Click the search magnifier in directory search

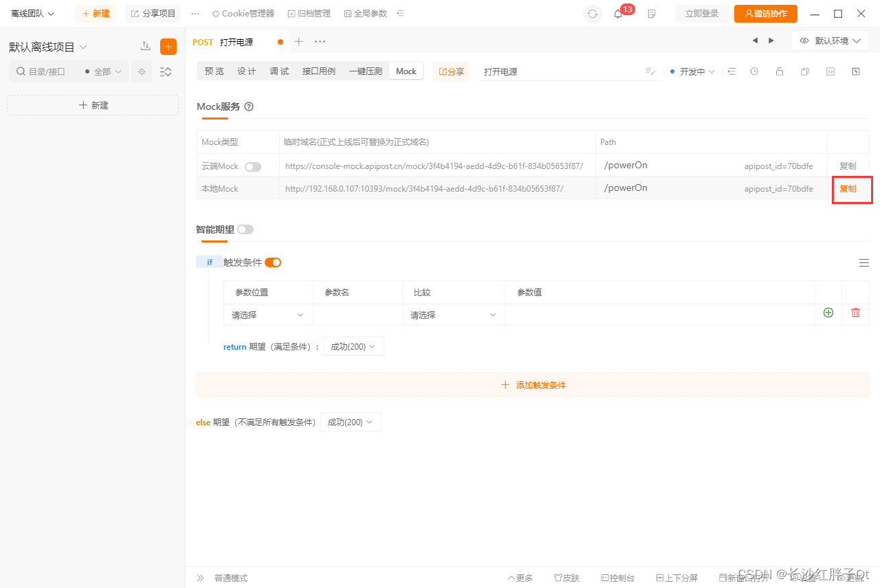21,71
